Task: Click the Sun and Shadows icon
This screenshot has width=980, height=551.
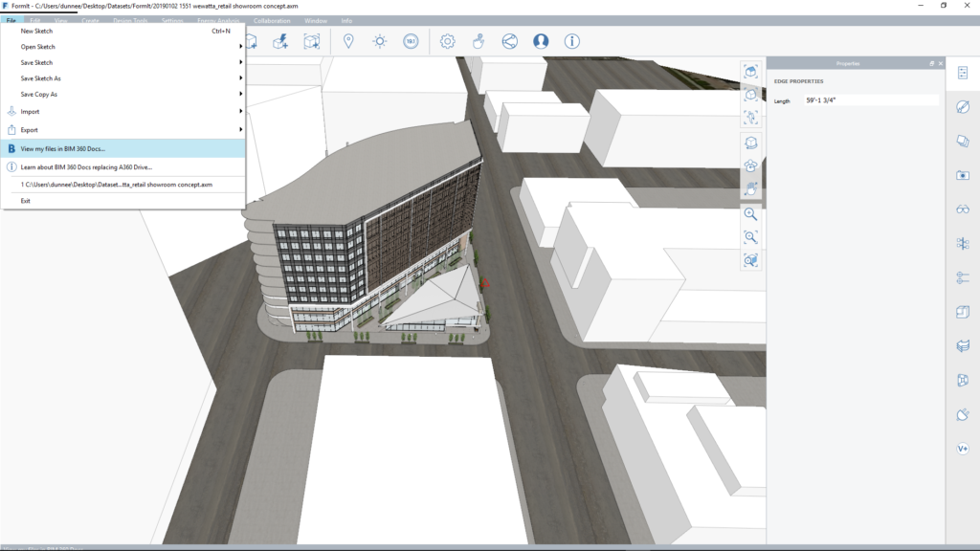Action: click(380, 41)
